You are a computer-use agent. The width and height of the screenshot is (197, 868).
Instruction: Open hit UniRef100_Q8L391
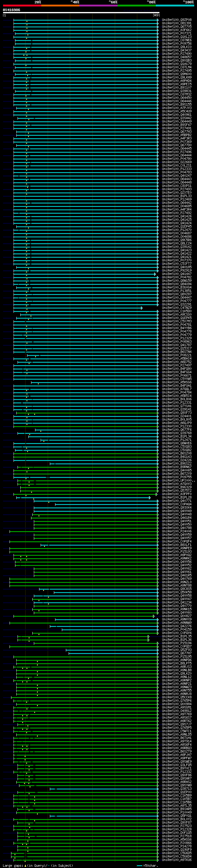(177, 23)
